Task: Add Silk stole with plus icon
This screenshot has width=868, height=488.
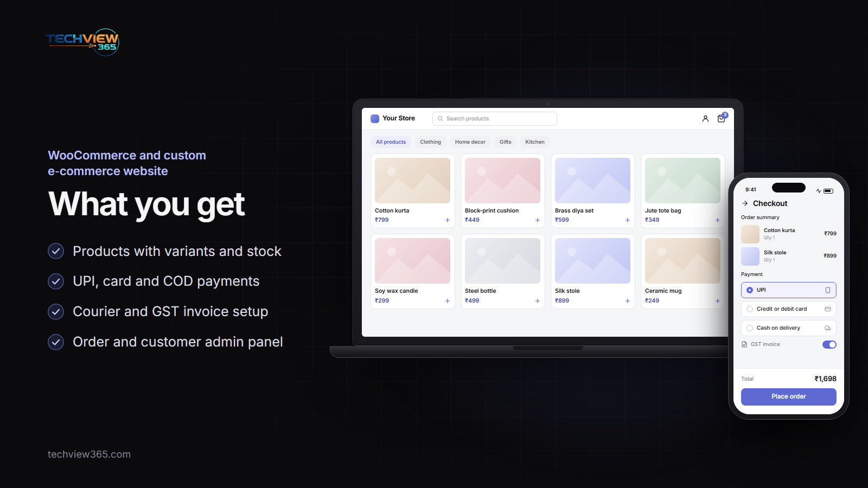Action: (628, 301)
